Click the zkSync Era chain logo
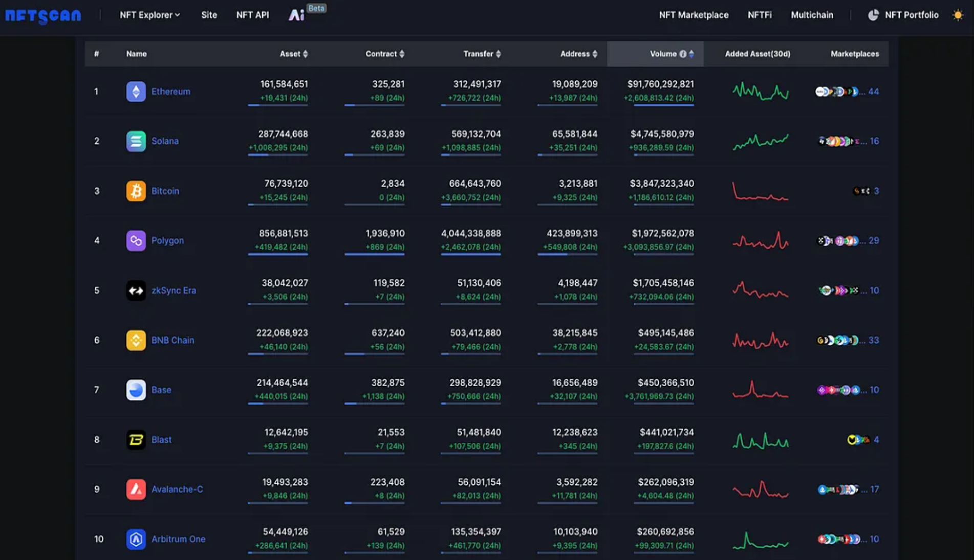Screen dimensions: 974x560 (136, 290)
